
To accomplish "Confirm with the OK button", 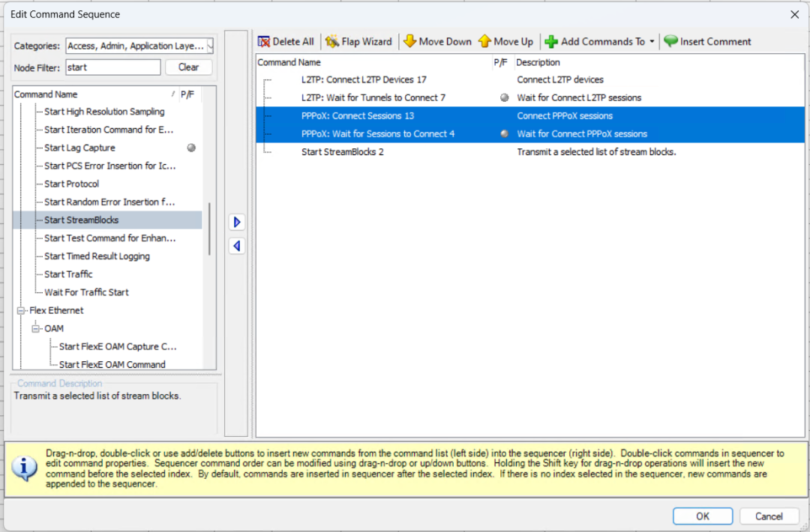I will 702,516.
